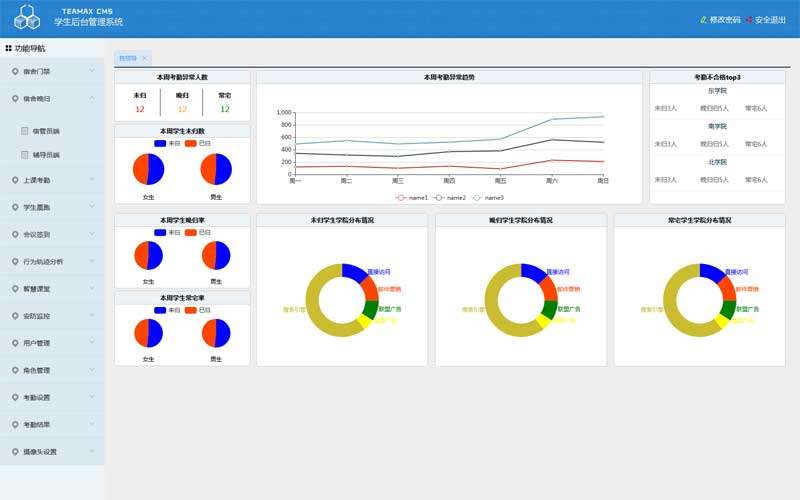Click the document icon beside 辅导员端
The image size is (800, 500).
click(25, 154)
